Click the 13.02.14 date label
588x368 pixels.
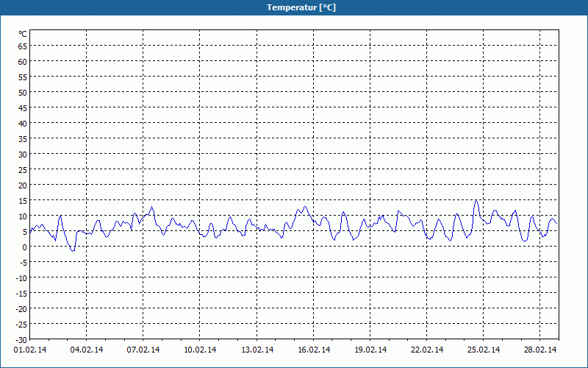pos(257,350)
